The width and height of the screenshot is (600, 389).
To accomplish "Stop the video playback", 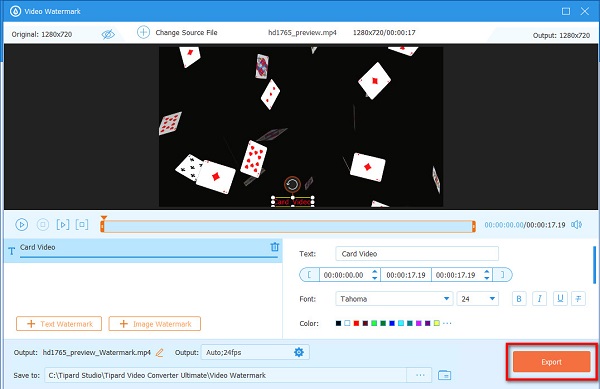I will tap(42, 225).
